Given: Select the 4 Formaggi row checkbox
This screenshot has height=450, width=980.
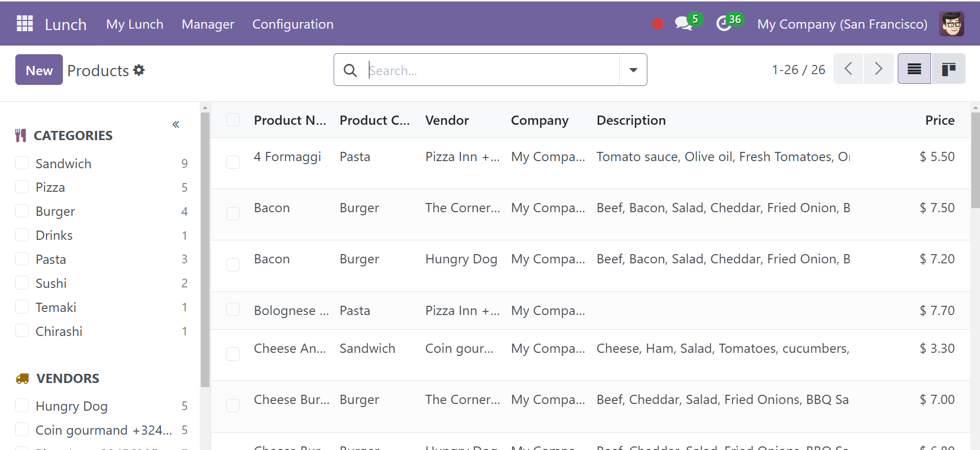Looking at the screenshot, I should pyautogui.click(x=233, y=162).
